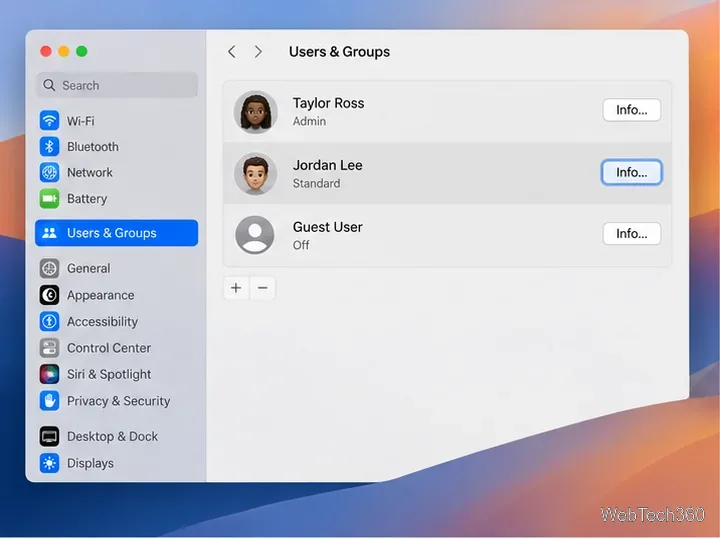
Task: Click the magnifying glass search icon
Action: 49,85
